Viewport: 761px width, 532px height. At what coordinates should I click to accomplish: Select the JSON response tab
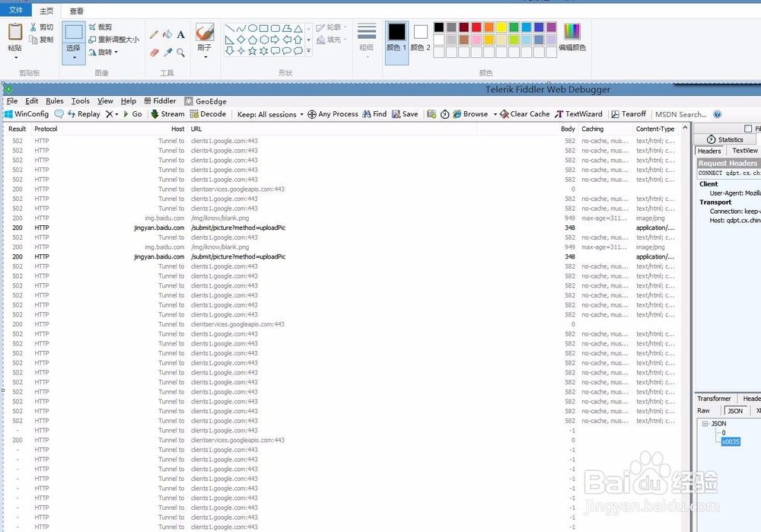(735, 411)
